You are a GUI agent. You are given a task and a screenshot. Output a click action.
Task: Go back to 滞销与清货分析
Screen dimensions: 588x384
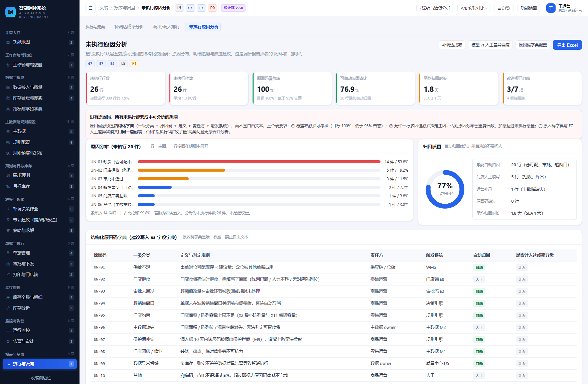[x=435, y=8]
